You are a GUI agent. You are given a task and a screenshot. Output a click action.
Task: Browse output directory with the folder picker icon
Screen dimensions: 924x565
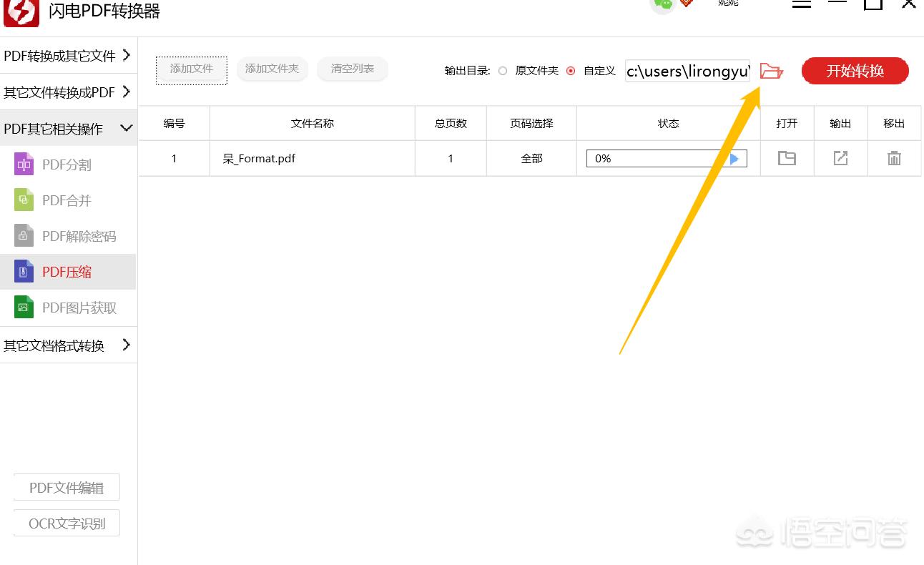[771, 71]
